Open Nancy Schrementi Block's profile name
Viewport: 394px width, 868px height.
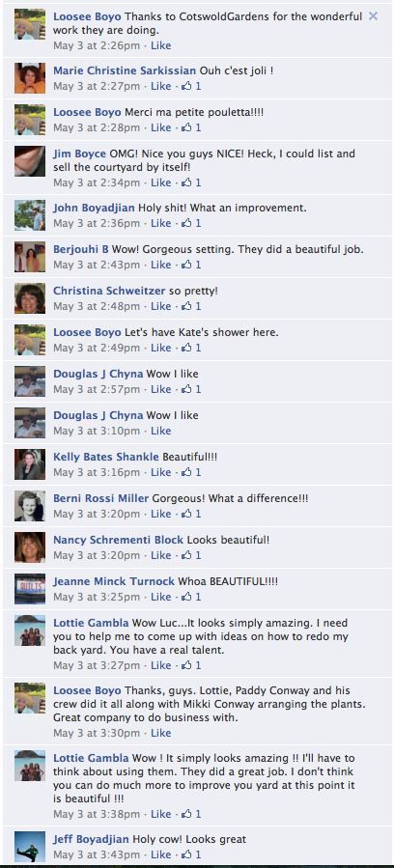[x=119, y=539]
